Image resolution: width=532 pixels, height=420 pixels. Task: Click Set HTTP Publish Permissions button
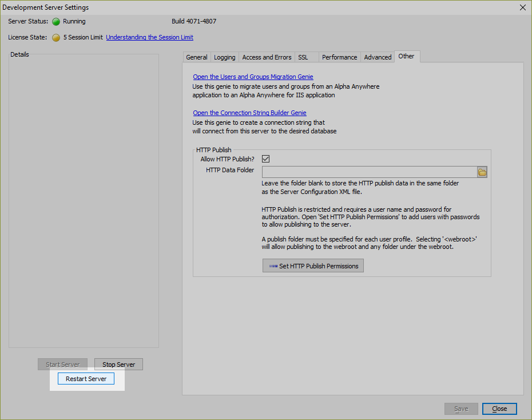click(x=313, y=266)
